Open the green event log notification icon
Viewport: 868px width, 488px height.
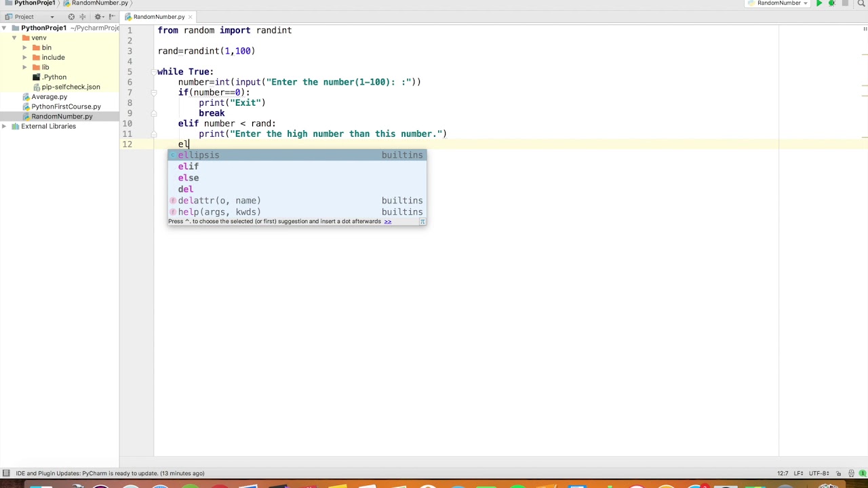coord(863,473)
